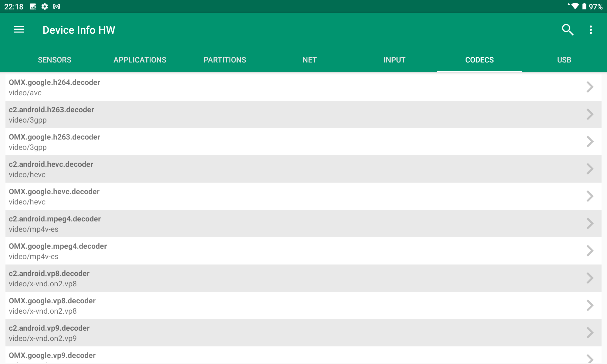Expand c2.android.hevc.decoder chevron arrow
The image size is (607, 364).
point(590,169)
